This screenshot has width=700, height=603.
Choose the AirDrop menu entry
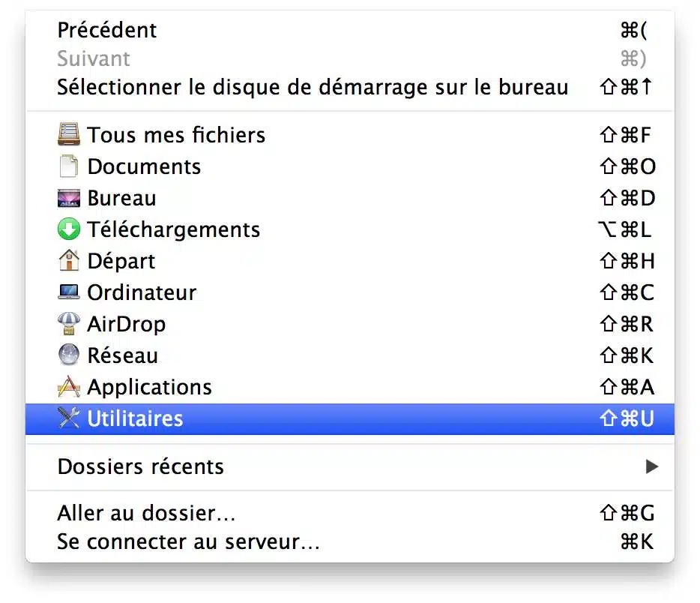[350, 324]
